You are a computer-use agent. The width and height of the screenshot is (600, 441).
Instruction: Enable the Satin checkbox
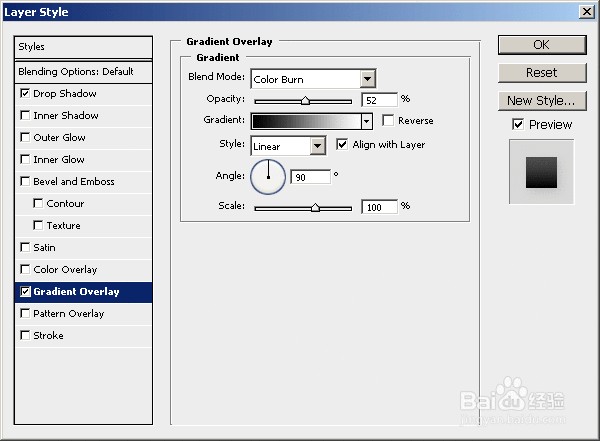[25, 247]
